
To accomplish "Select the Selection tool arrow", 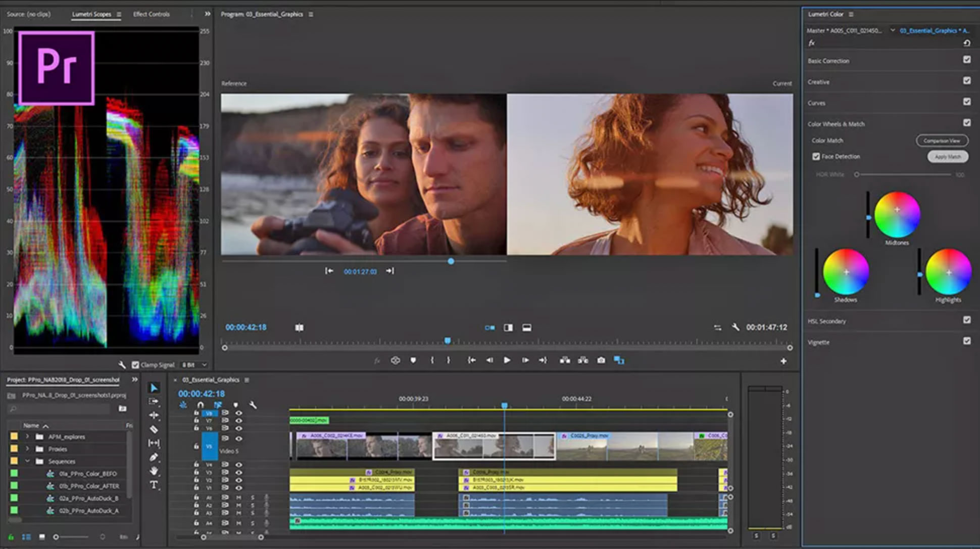I will pos(154,388).
